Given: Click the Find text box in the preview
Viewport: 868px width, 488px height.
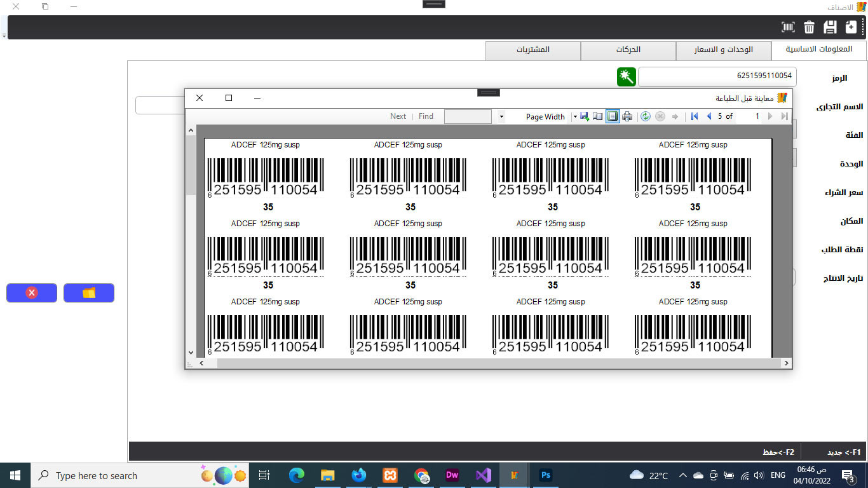Looking at the screenshot, I should pos(468,116).
